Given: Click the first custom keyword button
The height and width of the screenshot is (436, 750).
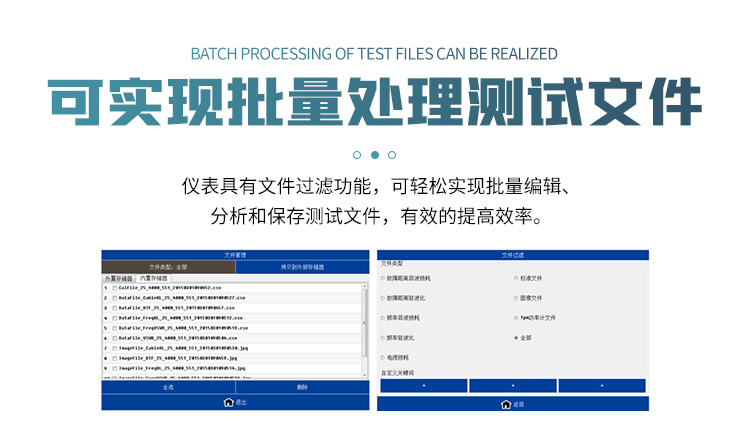Looking at the screenshot, I should coord(423,385).
